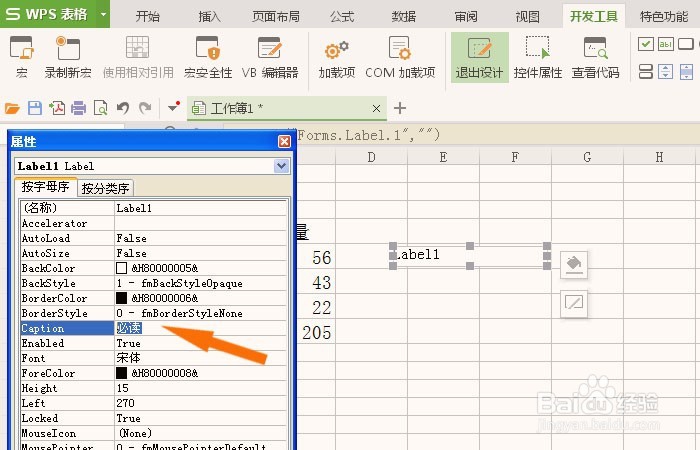Open the 数据 ribbon tab
The width and height of the screenshot is (700, 450).
[x=404, y=17]
